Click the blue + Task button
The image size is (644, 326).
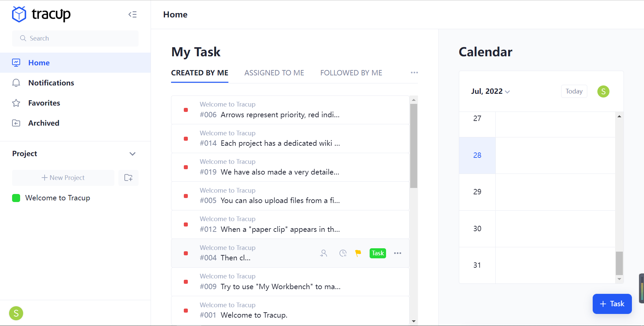point(612,304)
